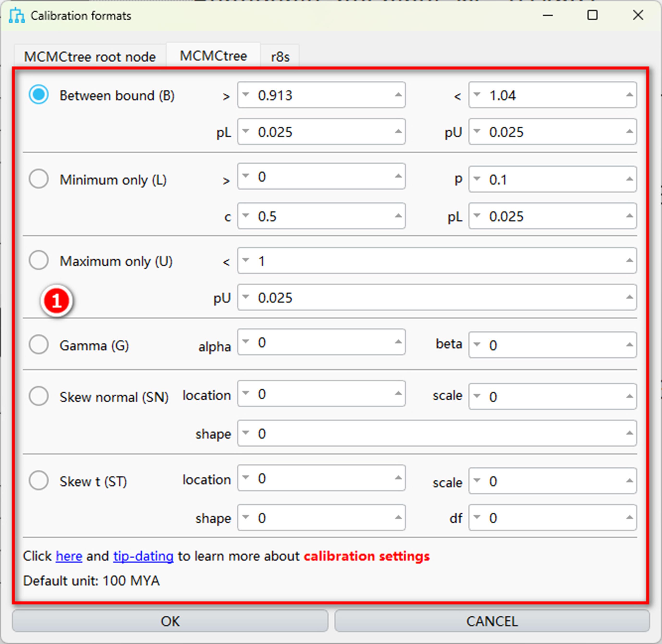This screenshot has width=662, height=644.
Task: Enable the Maximum only (U) calibration
Action: (x=39, y=260)
